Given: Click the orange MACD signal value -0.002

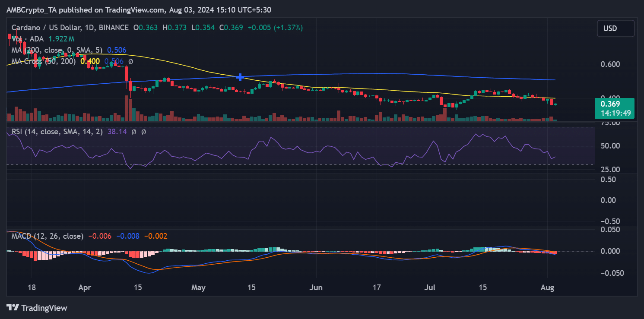Looking at the screenshot, I should [155, 236].
